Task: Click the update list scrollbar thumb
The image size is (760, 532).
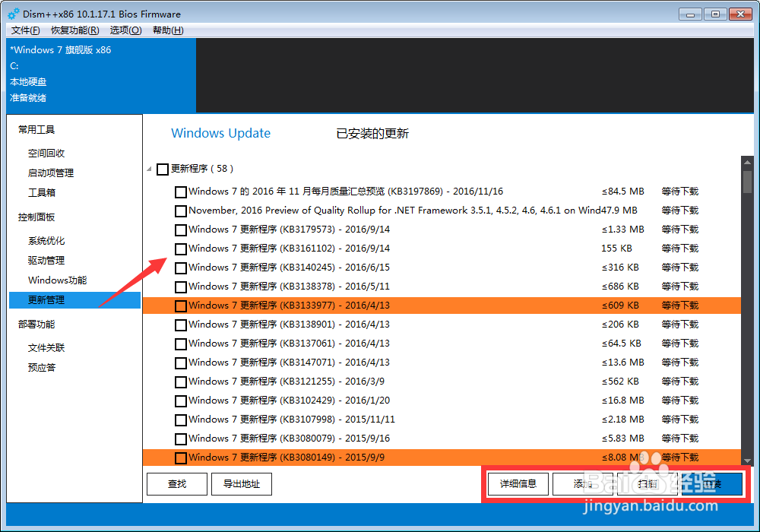Action: [747, 181]
